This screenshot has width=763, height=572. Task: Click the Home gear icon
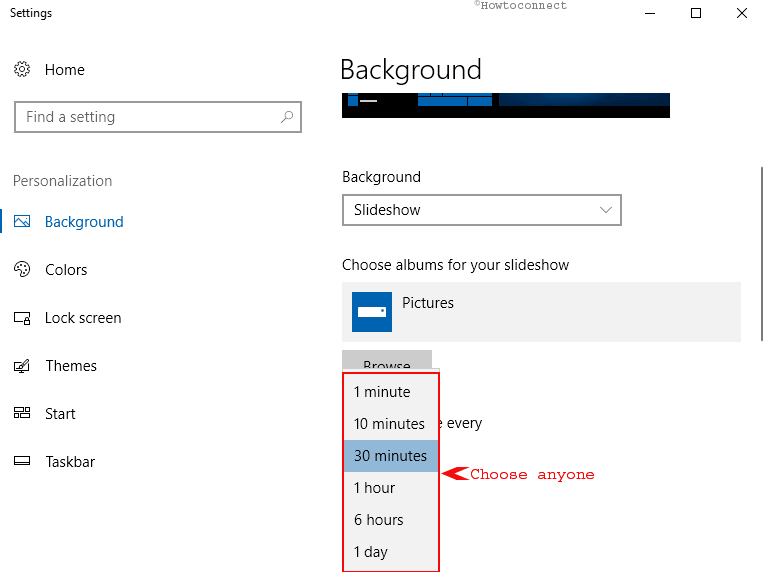[22, 69]
